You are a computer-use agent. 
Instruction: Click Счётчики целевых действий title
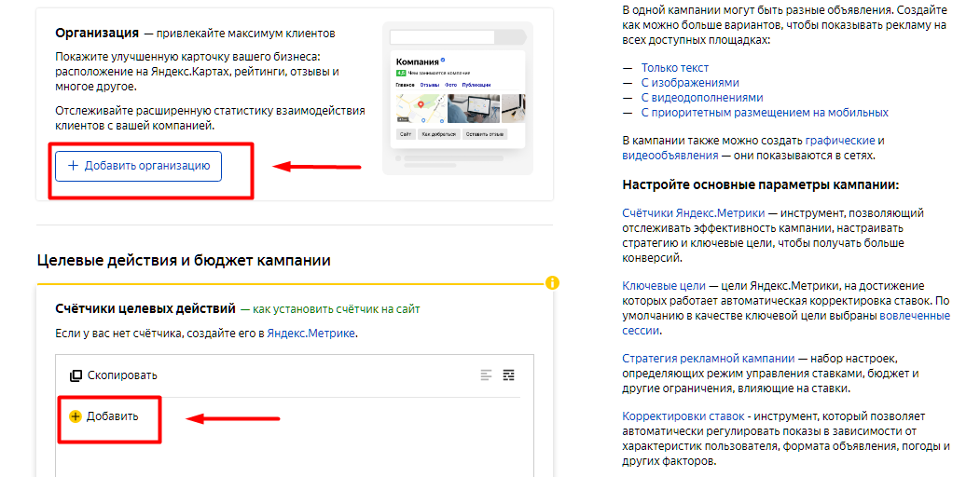[x=145, y=308]
